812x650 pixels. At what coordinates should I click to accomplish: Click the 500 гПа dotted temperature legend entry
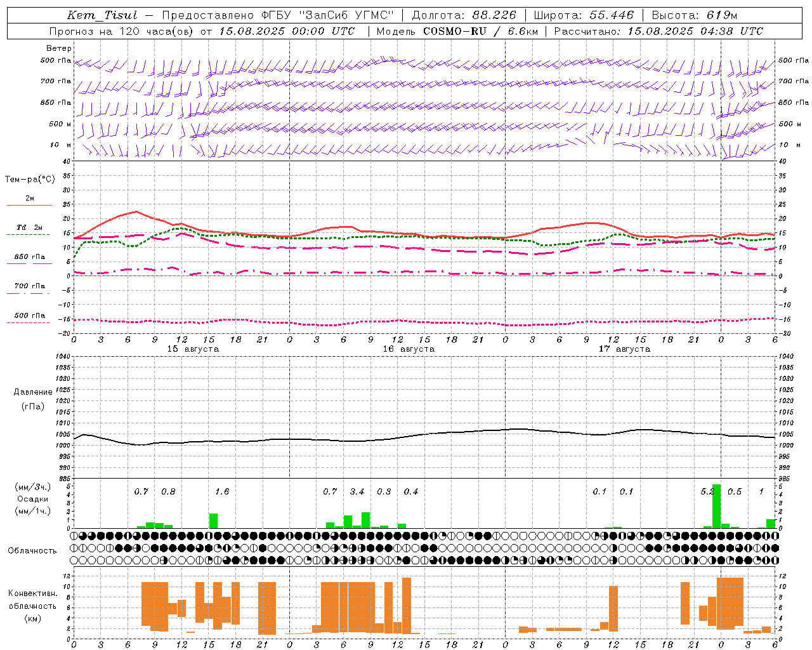(29, 315)
